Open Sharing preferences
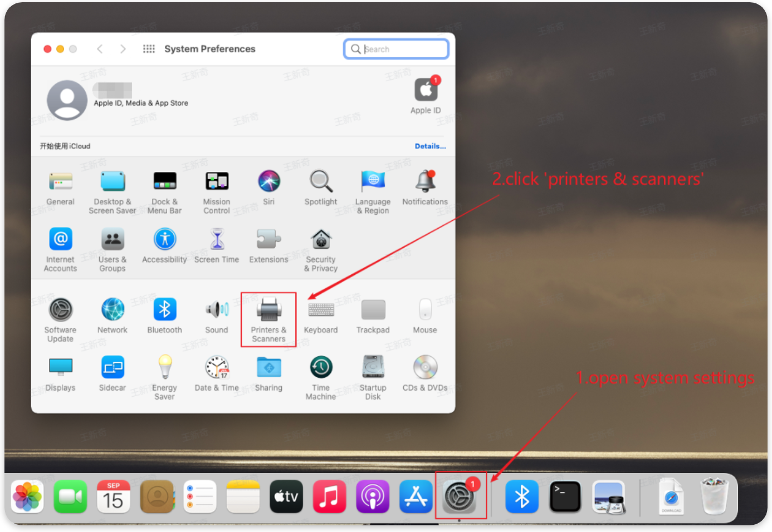This screenshot has width=772, height=532. [x=269, y=367]
